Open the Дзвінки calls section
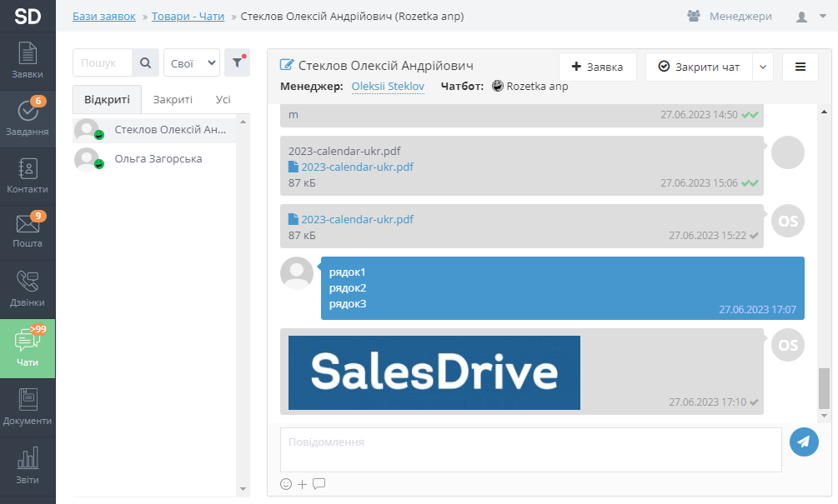Viewport: 838px width, 504px height. pyautogui.click(x=28, y=288)
